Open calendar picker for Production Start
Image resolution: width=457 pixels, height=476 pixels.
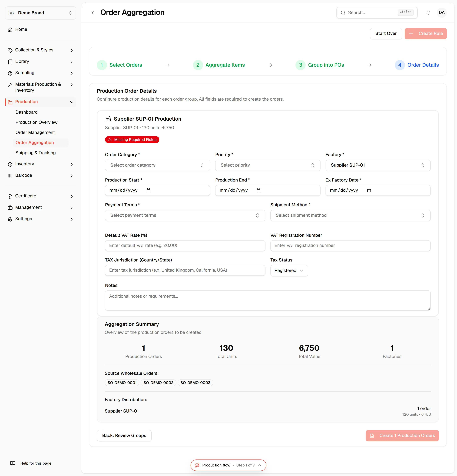click(x=148, y=190)
